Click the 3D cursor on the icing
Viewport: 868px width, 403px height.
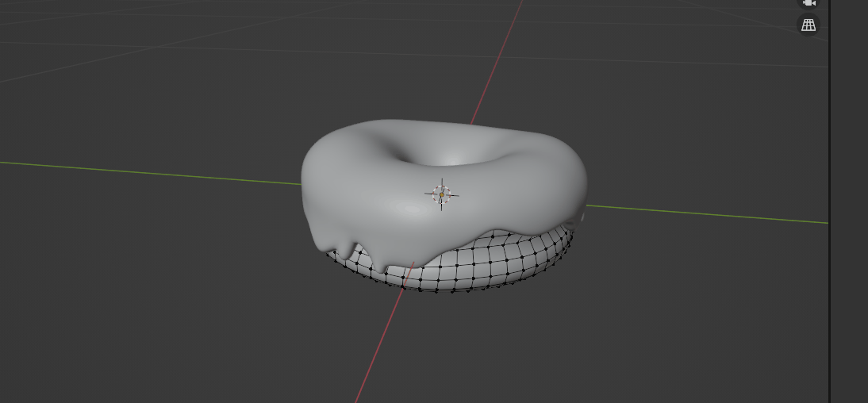coord(441,194)
